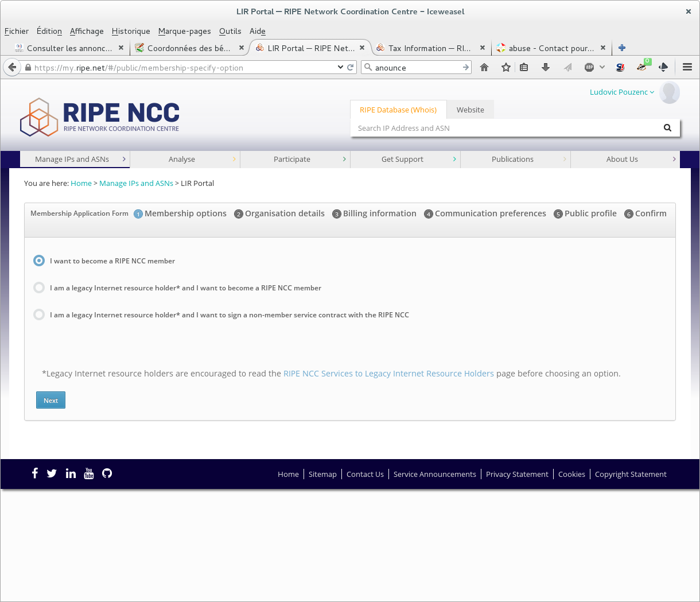Open 'Contact Us' footer link
The image size is (700, 602).
click(x=365, y=474)
